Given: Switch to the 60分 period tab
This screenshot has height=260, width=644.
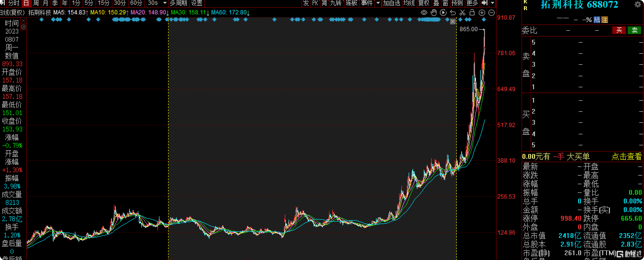Looking at the screenshot, I should [136, 3].
